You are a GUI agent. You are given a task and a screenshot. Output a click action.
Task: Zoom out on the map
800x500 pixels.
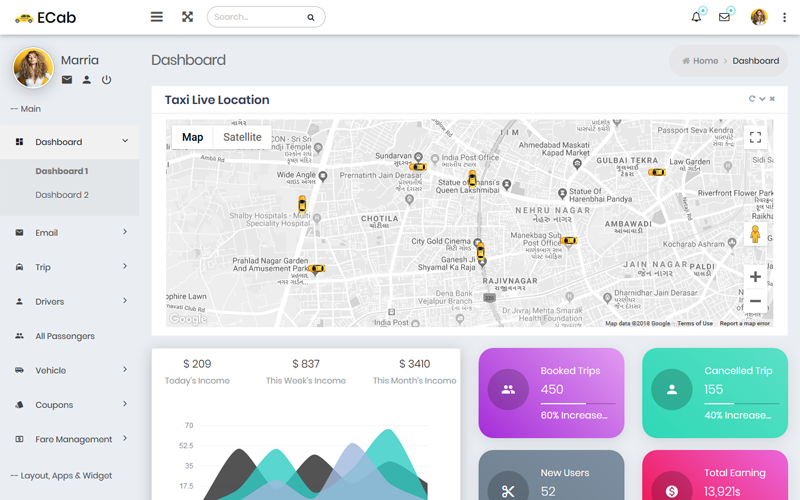755,301
